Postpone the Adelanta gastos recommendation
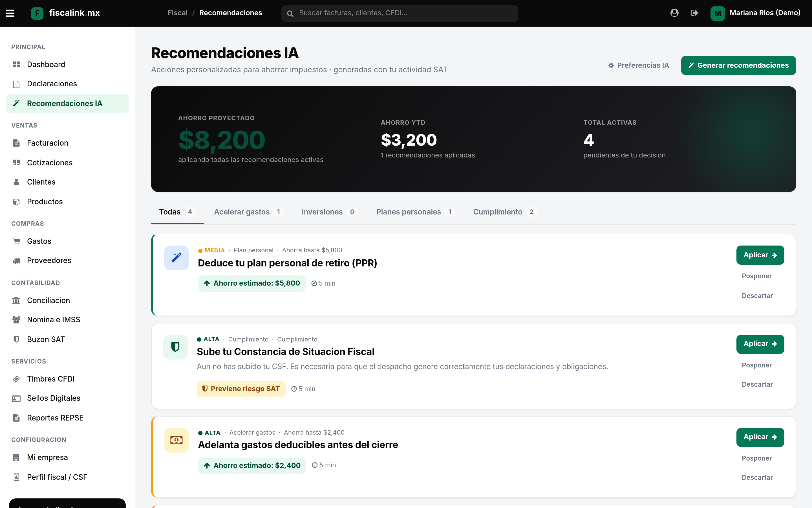Viewport: 812px width, 508px height. coord(757,458)
